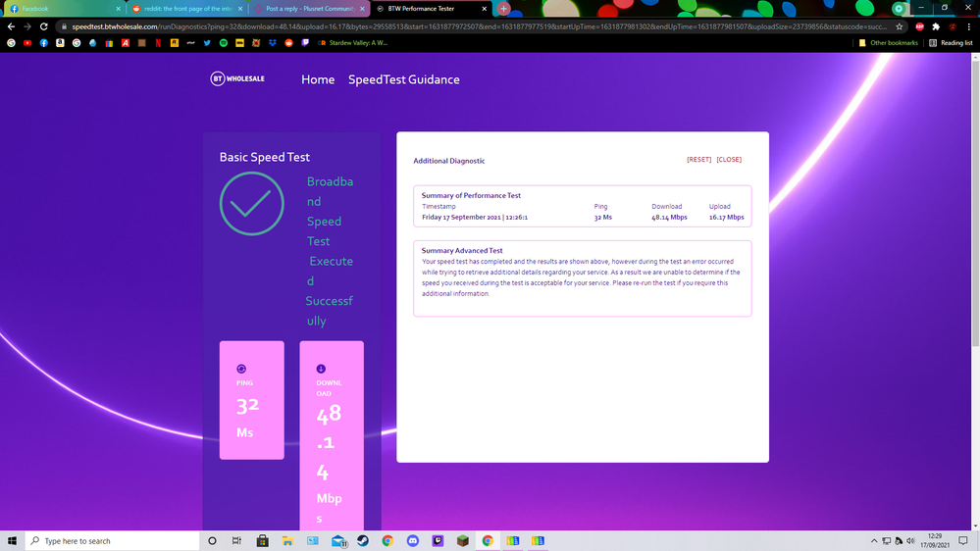The height and width of the screenshot is (551, 980).
Task: Switch to the Facebook tab
Action: point(34,8)
